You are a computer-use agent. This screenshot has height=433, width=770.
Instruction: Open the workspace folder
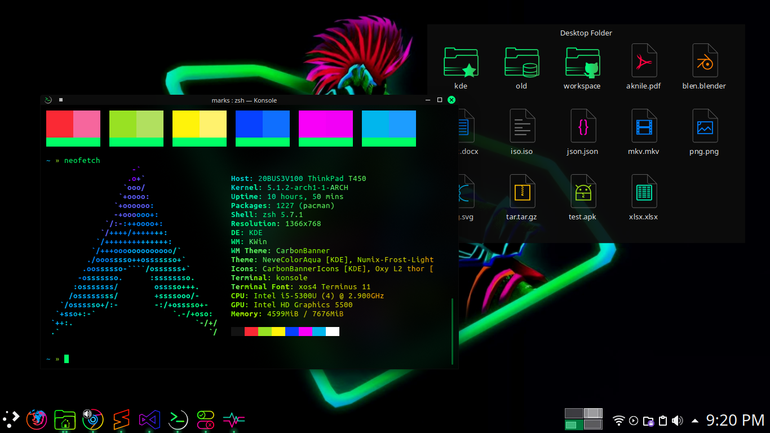coord(582,66)
